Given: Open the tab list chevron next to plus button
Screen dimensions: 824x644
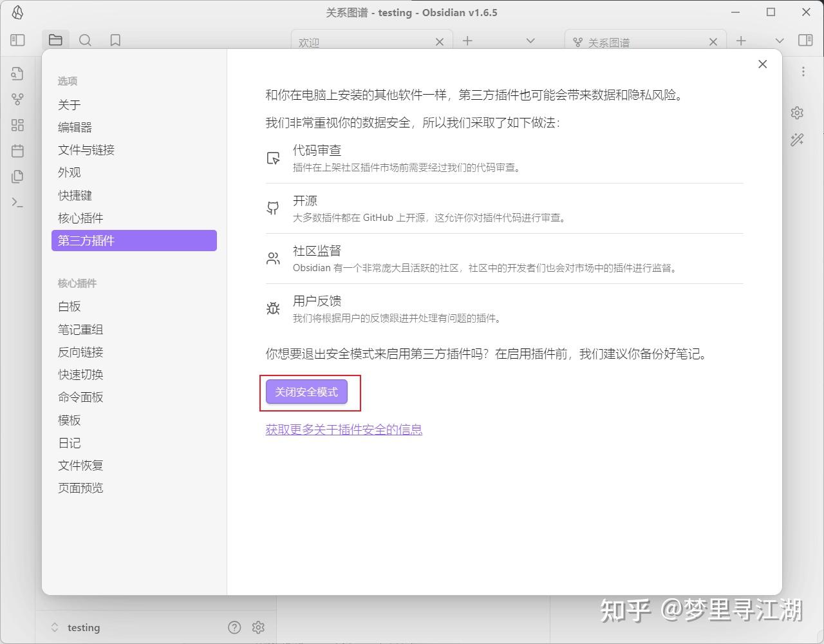Looking at the screenshot, I should tap(530, 40).
